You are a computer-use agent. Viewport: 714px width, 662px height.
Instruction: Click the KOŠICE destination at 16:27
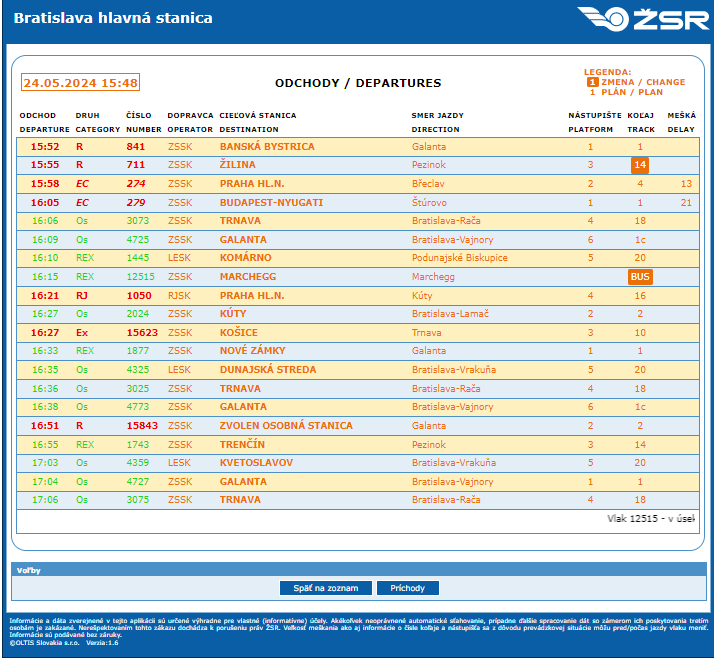pos(238,333)
